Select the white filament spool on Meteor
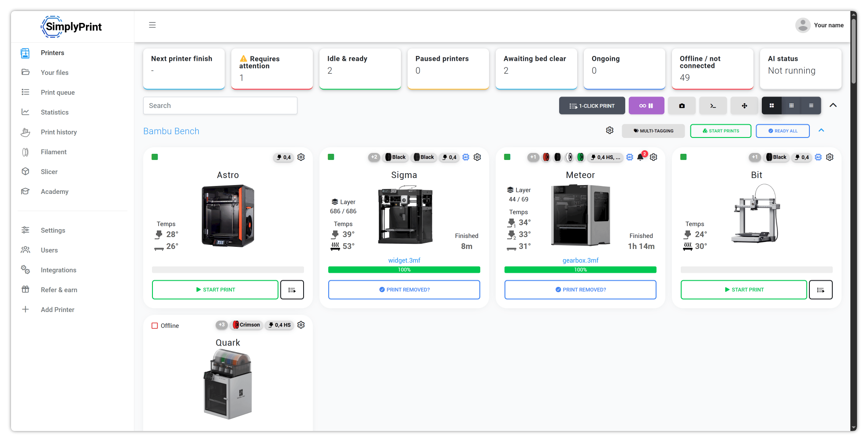 point(569,157)
